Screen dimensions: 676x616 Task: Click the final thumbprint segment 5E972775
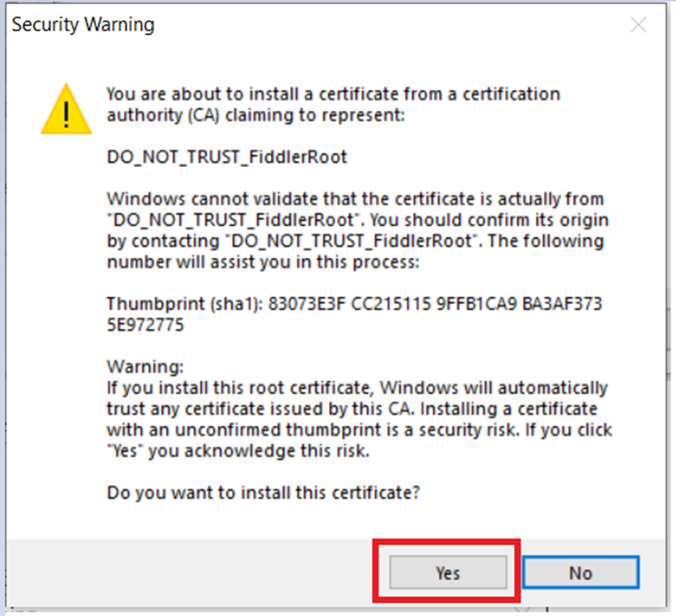click(145, 325)
